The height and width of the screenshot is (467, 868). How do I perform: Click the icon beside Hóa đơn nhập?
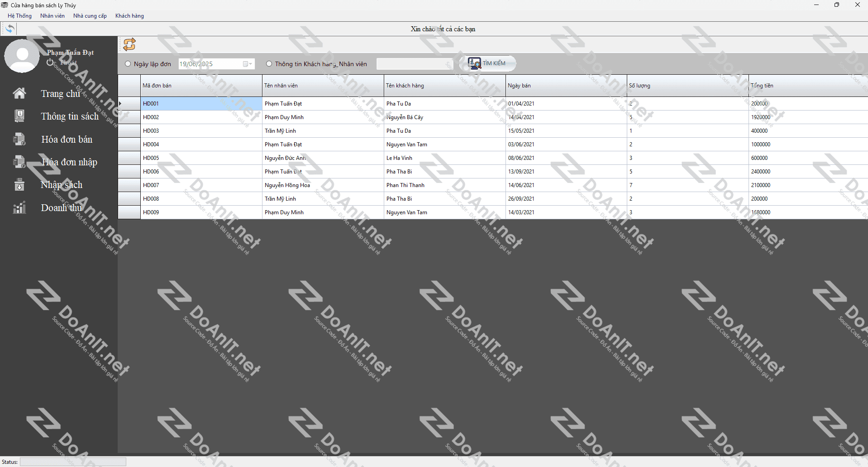(x=19, y=162)
